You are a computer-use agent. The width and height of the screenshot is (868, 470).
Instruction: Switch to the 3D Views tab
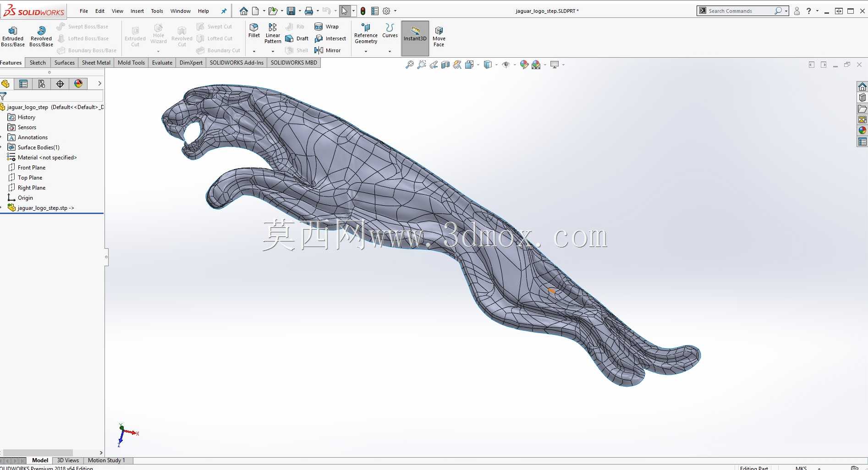pyautogui.click(x=68, y=460)
